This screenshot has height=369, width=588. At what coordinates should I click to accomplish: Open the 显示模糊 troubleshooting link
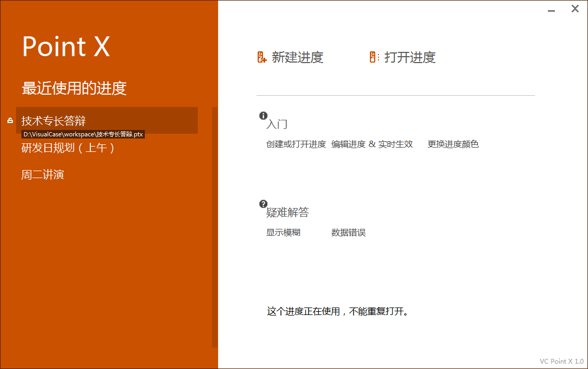click(283, 233)
